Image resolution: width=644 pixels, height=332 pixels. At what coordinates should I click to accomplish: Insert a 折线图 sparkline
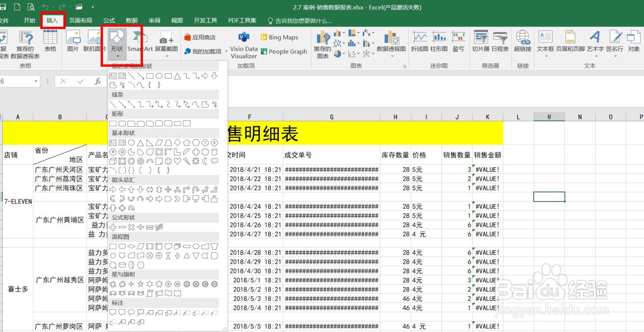(420, 42)
